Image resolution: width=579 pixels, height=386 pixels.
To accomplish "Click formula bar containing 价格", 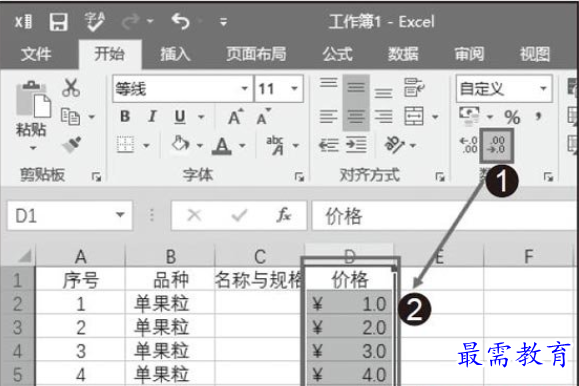I will point(445,216).
